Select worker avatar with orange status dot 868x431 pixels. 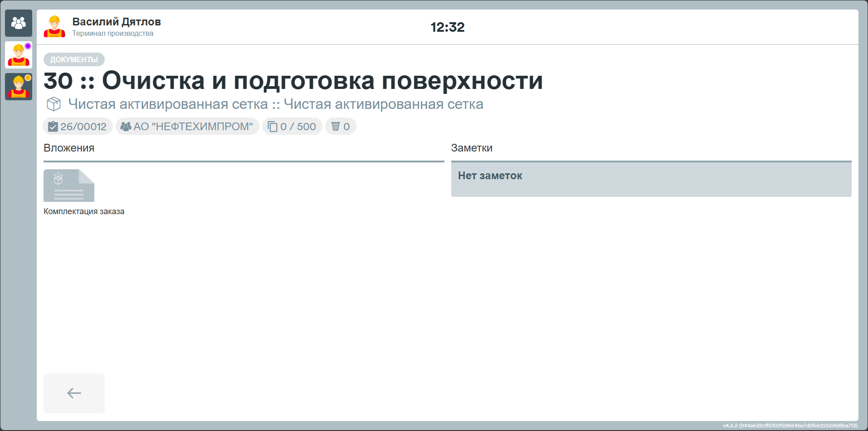pyautogui.click(x=19, y=87)
